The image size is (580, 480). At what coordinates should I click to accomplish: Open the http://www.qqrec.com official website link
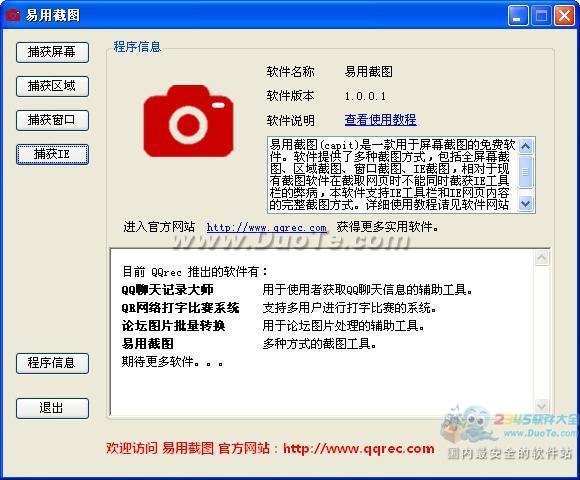(266, 227)
